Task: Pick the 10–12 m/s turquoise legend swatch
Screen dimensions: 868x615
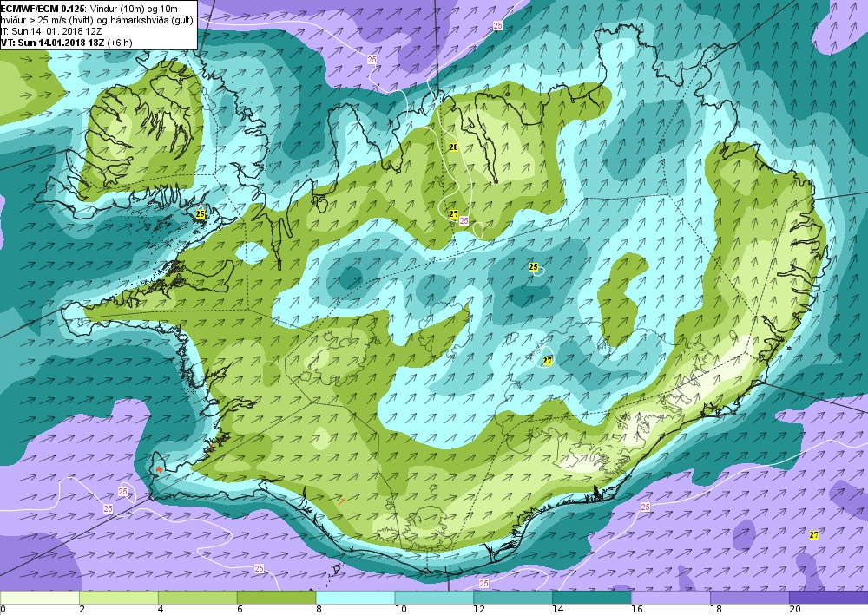Action: coord(434,598)
